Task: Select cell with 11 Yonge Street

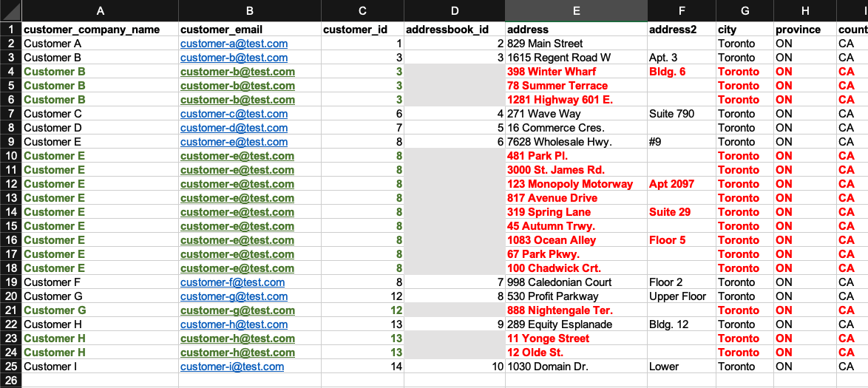Action: [x=576, y=338]
